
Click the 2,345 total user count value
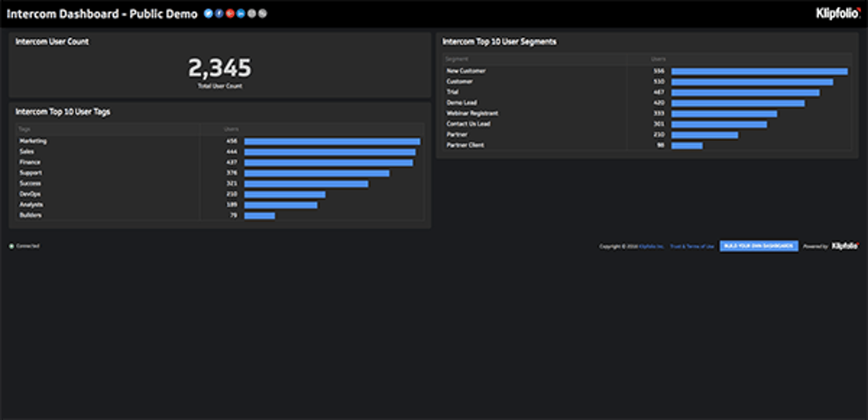(x=220, y=68)
